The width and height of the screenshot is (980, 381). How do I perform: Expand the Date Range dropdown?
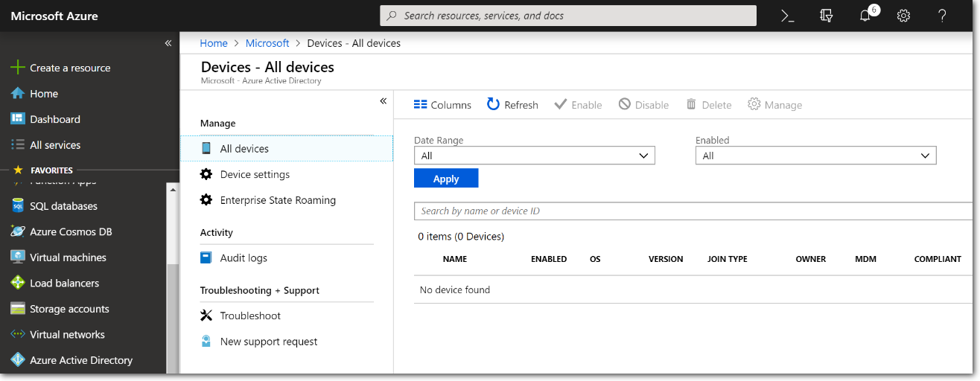click(534, 156)
